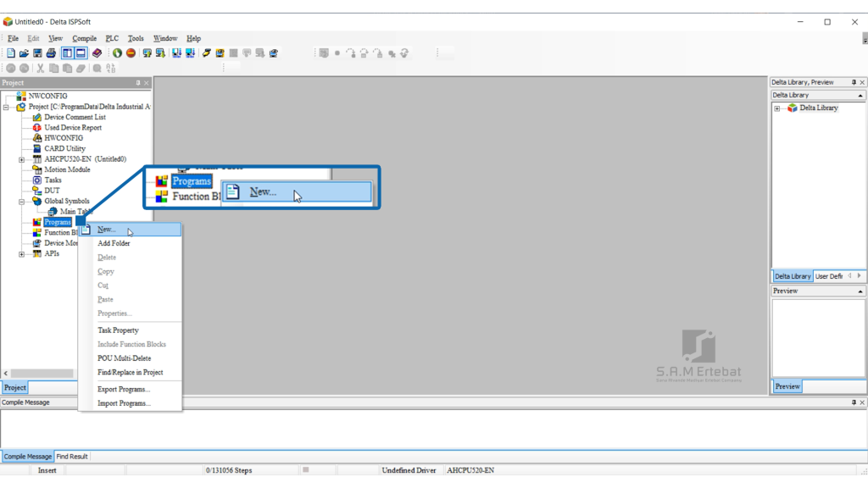This screenshot has width=868, height=488.
Task: Toggle pin on Compile Message panel
Action: point(854,402)
